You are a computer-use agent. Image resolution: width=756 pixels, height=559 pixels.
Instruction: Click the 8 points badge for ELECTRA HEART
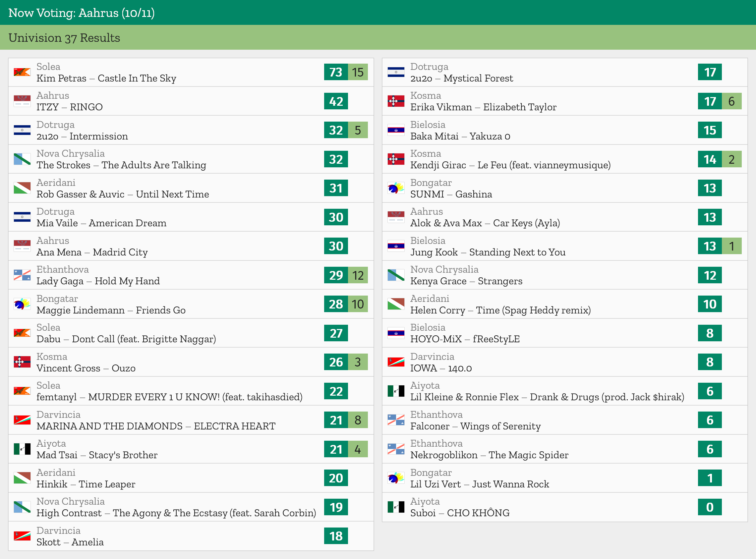(x=358, y=420)
